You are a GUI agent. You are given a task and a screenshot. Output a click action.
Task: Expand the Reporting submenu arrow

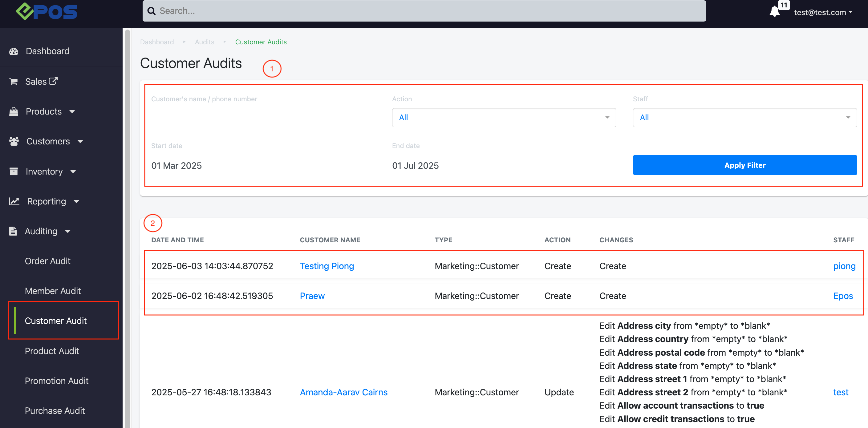pos(76,201)
